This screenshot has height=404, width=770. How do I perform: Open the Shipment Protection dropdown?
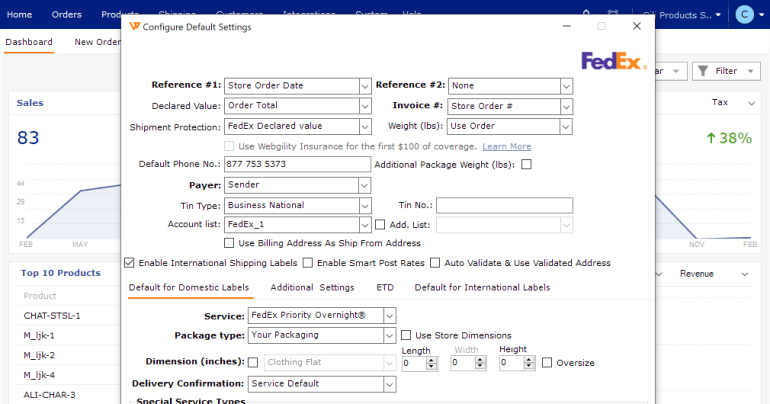364,127
